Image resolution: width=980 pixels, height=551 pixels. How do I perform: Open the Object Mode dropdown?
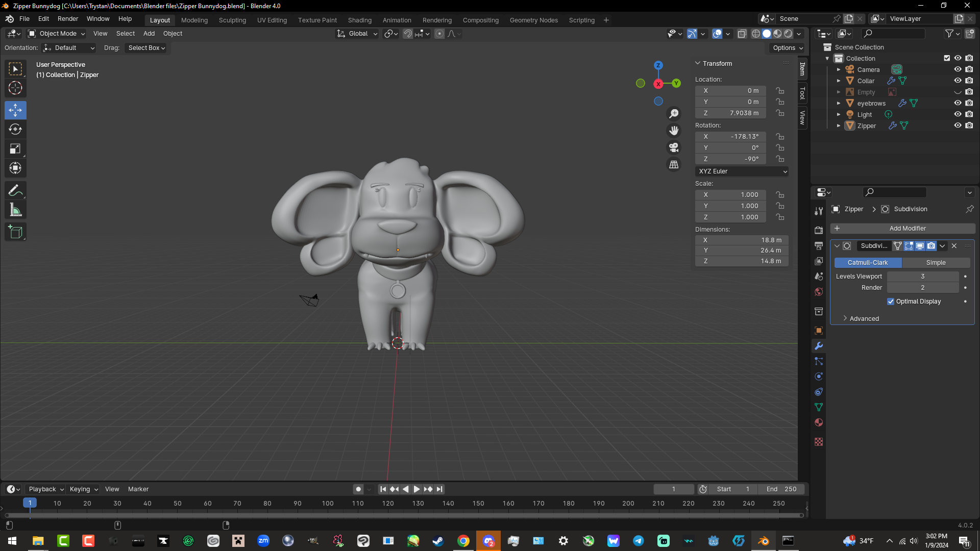tap(57, 34)
